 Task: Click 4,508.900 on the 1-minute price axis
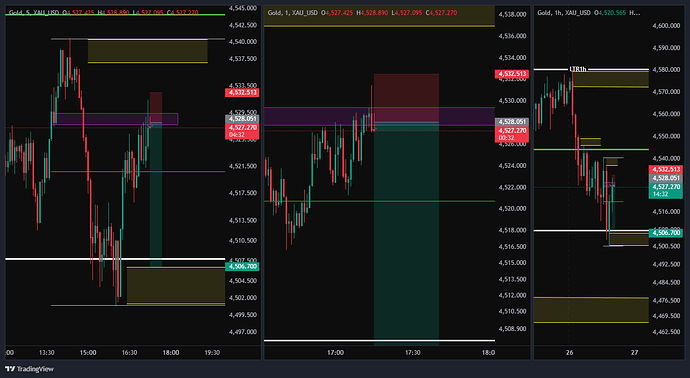click(512, 328)
